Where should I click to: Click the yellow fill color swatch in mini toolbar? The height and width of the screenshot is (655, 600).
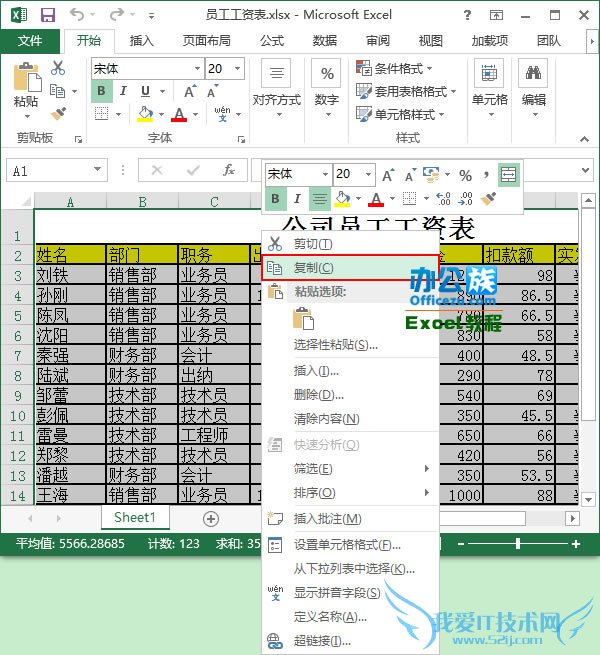(x=342, y=199)
